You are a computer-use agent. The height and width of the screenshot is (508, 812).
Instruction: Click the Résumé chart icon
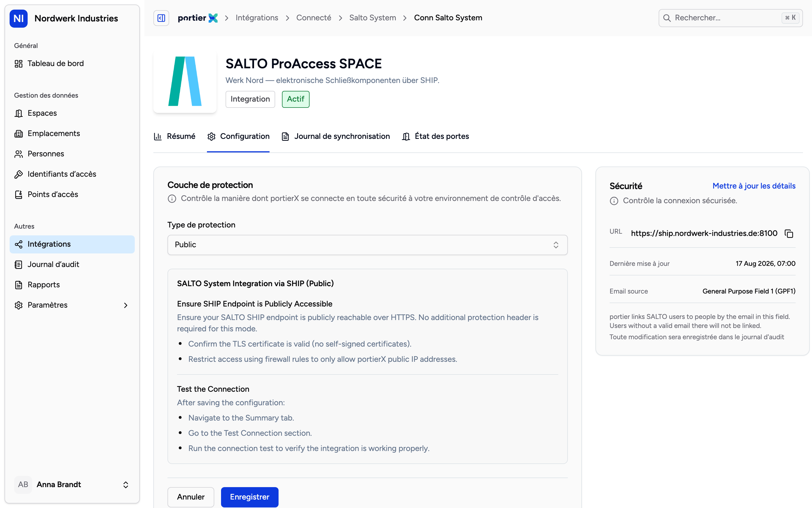pos(158,136)
